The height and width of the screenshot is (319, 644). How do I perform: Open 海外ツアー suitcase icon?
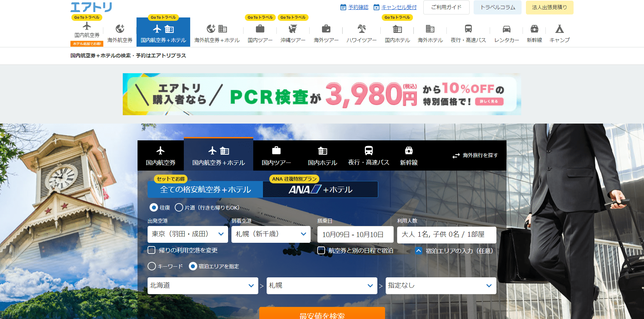click(326, 29)
